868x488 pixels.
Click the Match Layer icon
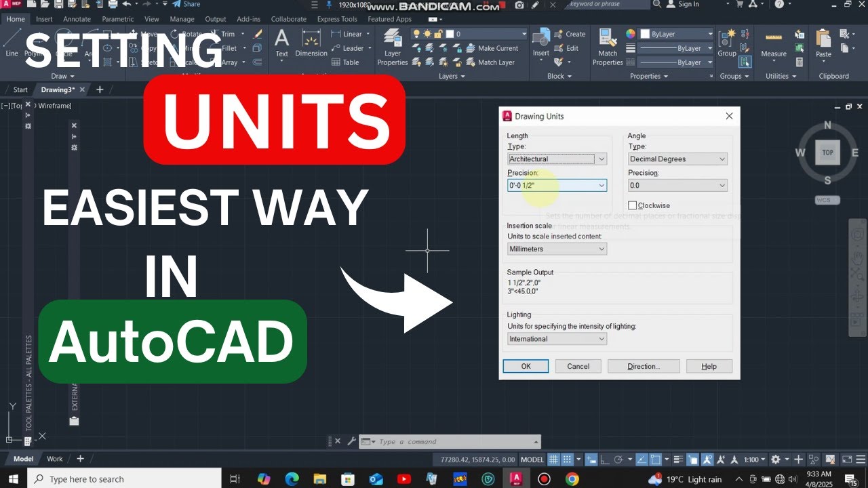pyautogui.click(x=471, y=62)
